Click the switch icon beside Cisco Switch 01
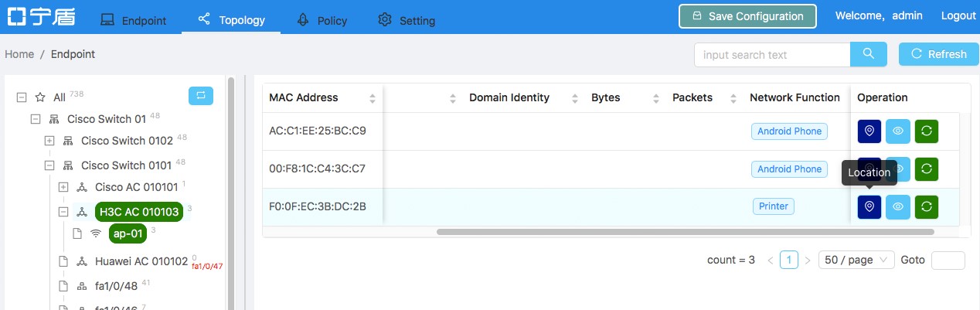 click(x=54, y=119)
